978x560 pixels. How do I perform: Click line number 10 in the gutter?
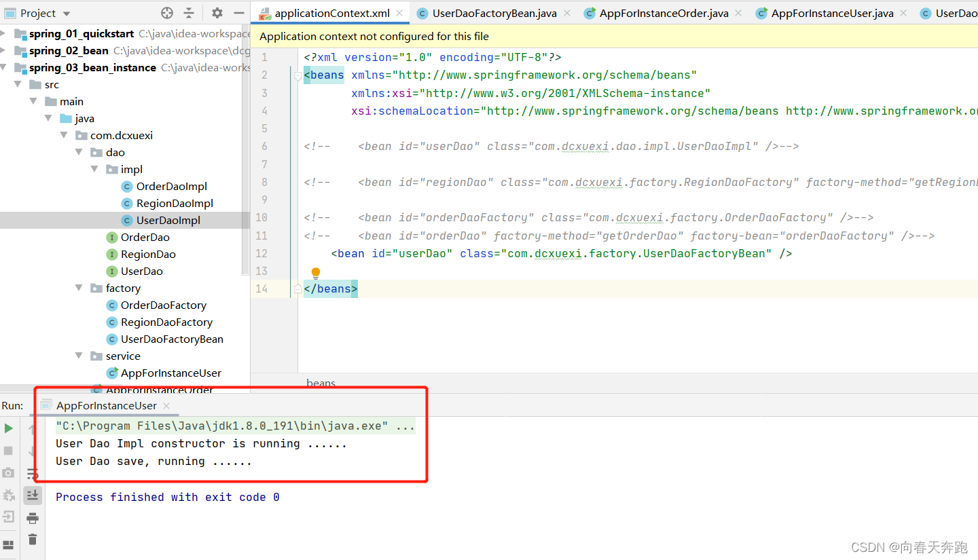[x=261, y=217]
